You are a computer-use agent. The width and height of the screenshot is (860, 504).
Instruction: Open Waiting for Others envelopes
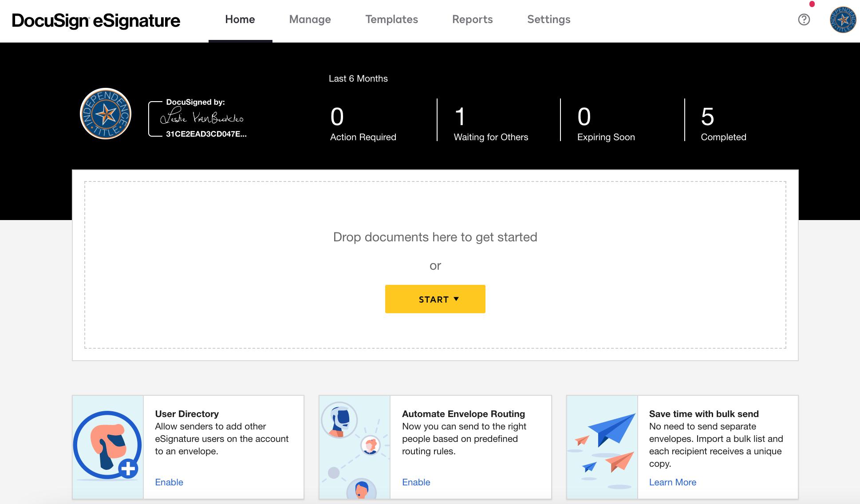point(490,123)
